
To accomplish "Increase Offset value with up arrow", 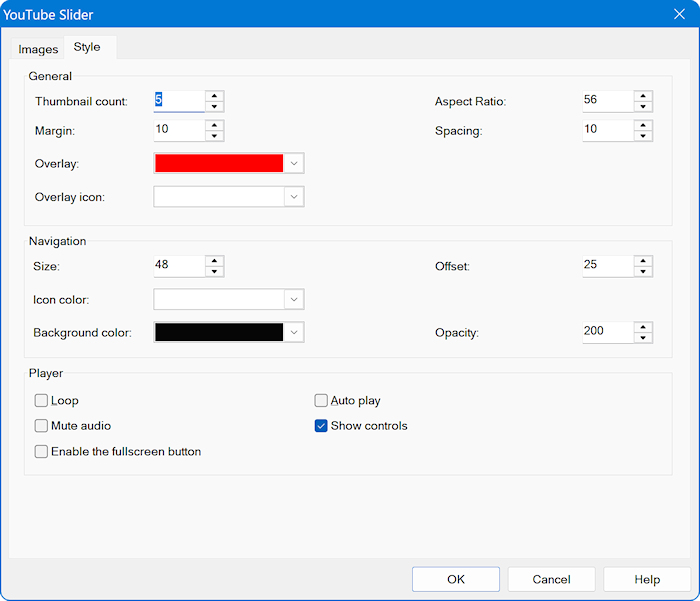I will coord(643,261).
